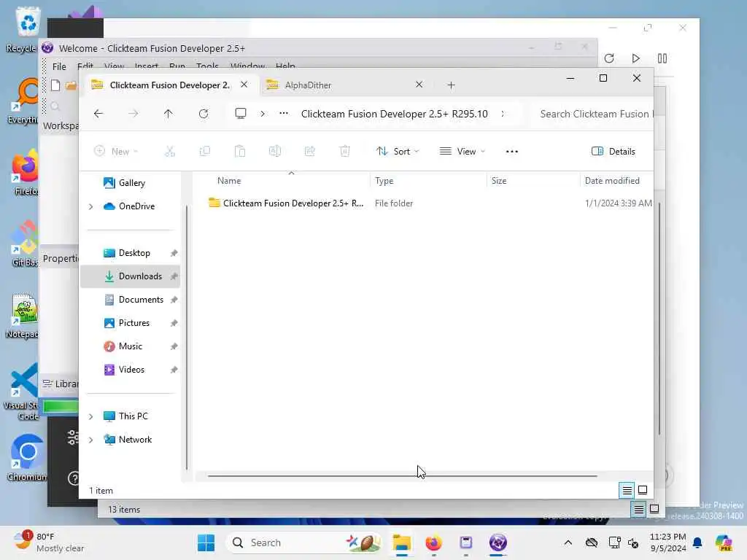Image resolution: width=747 pixels, height=560 pixels.
Task: Switch the 13 items window to large thumbnails view
Action: click(654, 509)
